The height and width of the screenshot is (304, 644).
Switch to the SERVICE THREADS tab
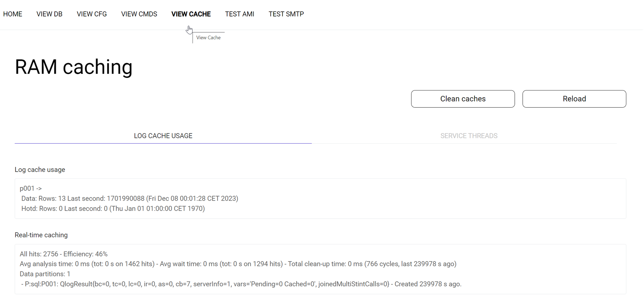(469, 136)
